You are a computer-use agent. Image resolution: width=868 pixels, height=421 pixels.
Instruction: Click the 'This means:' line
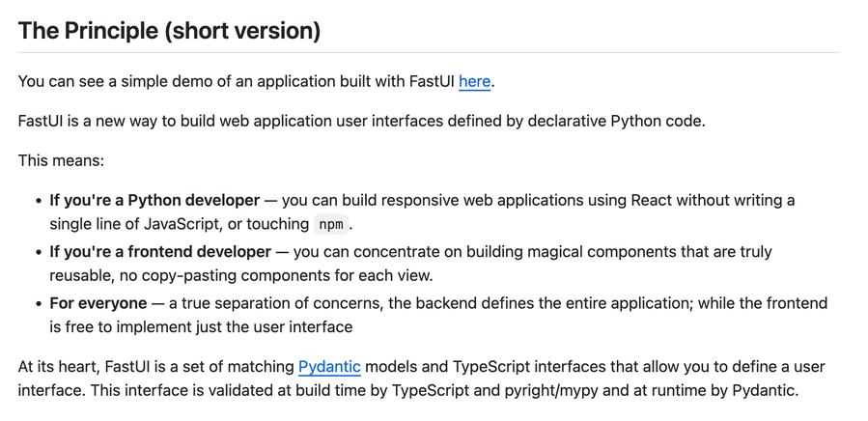(x=62, y=160)
